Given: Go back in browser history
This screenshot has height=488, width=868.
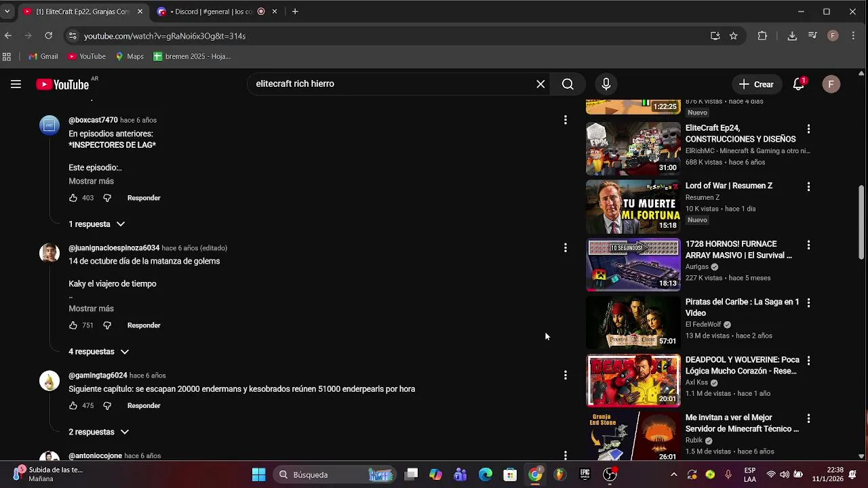Looking at the screenshot, I should coord(8,36).
